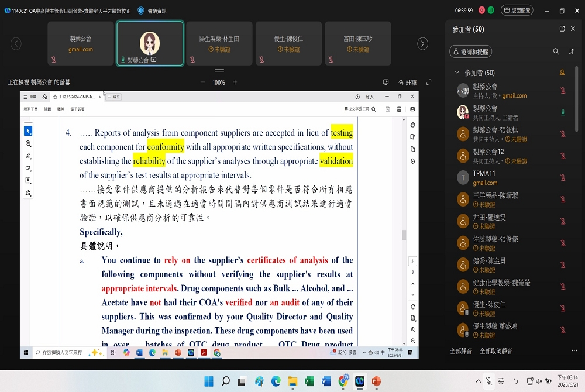Screen dimensions: 585x392
Task: Toggle mute for host 製藥公會 (主持人, 我)
Action: pos(563,90)
